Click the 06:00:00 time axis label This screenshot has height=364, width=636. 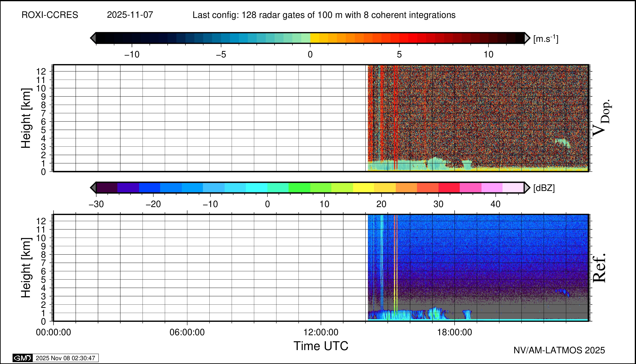coord(187,332)
